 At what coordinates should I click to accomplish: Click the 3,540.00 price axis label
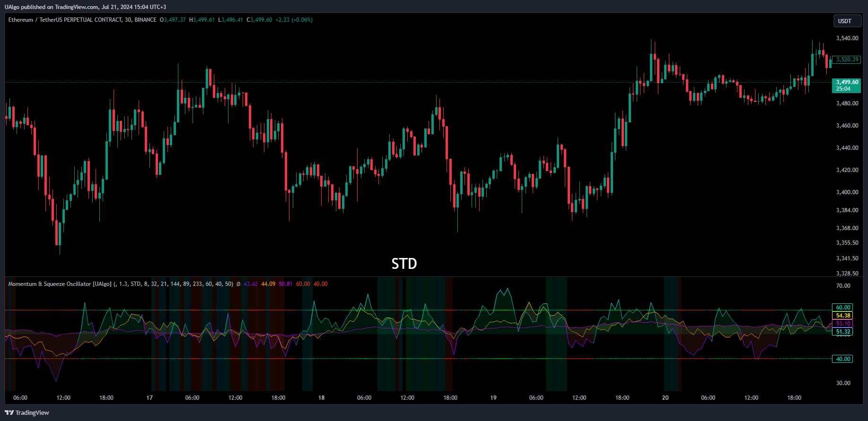pyautogui.click(x=847, y=38)
